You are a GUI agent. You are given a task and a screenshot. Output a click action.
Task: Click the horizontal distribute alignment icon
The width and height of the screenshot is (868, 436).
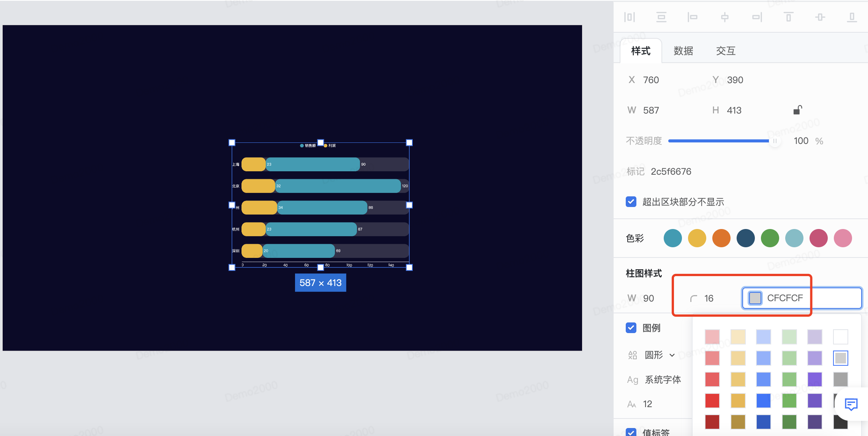pyautogui.click(x=630, y=17)
